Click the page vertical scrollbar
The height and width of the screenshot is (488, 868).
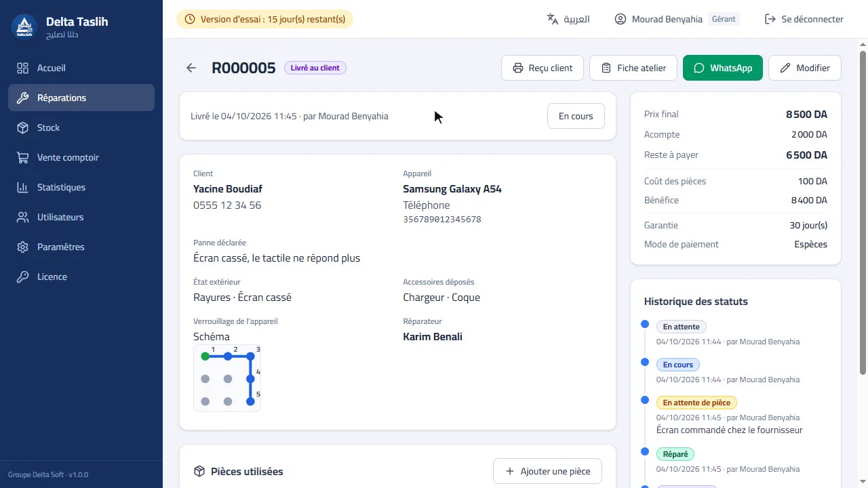tap(863, 211)
